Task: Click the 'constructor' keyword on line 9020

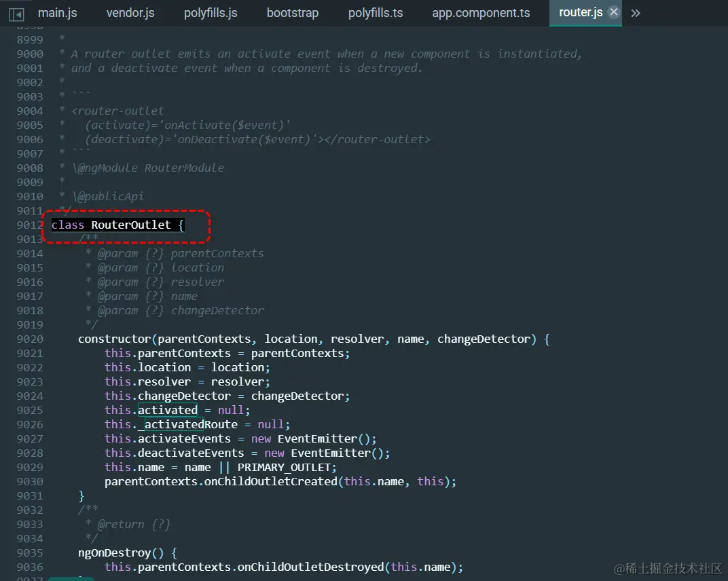Action: 114,339
